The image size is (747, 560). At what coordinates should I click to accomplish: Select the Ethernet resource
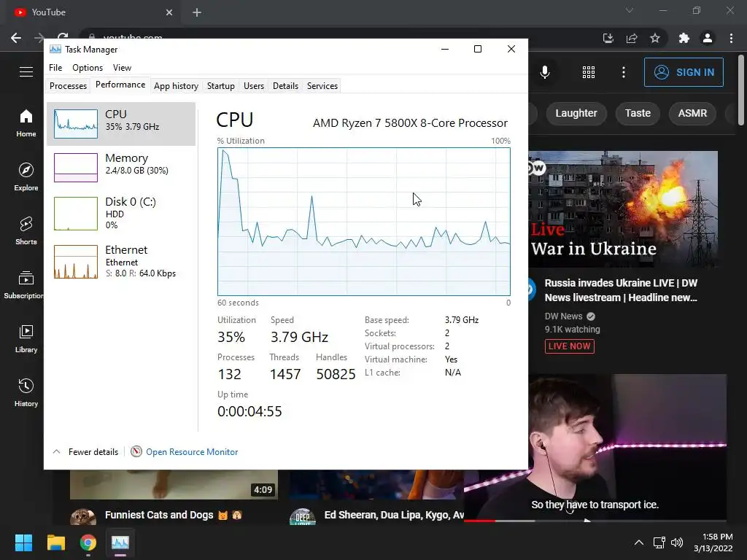pos(121,261)
